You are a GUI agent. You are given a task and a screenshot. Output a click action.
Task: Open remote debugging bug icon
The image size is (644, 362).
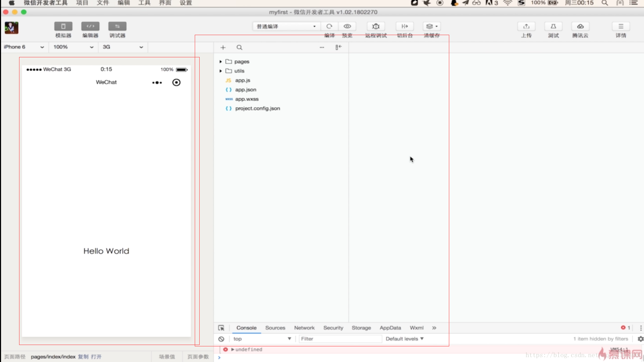coord(376,26)
